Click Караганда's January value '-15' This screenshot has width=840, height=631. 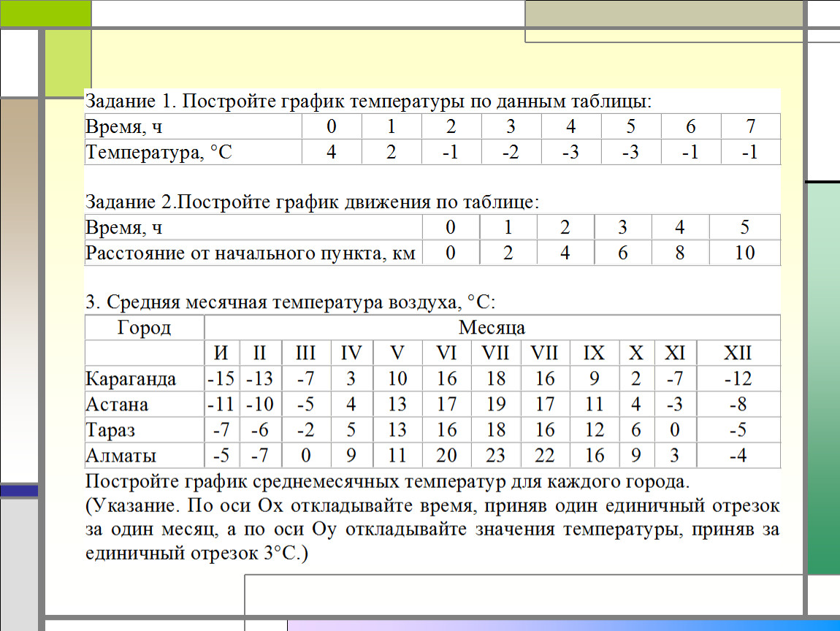click(x=221, y=379)
